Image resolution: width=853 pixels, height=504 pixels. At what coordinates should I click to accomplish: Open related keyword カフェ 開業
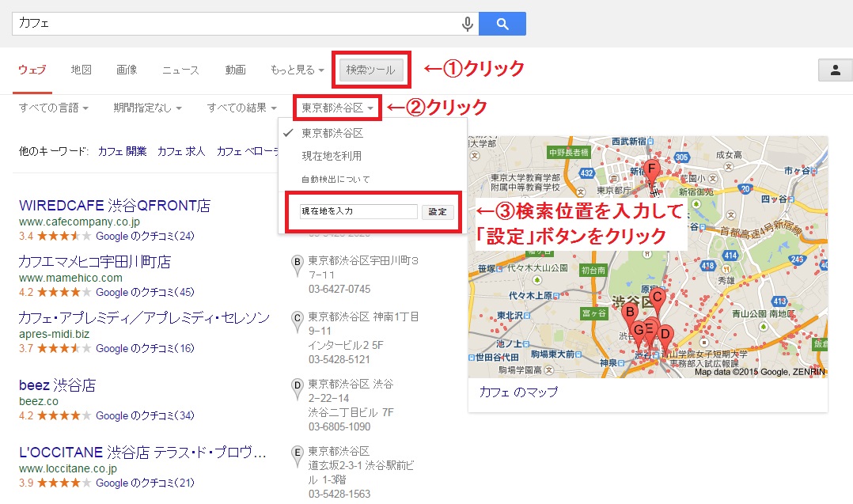pos(122,151)
